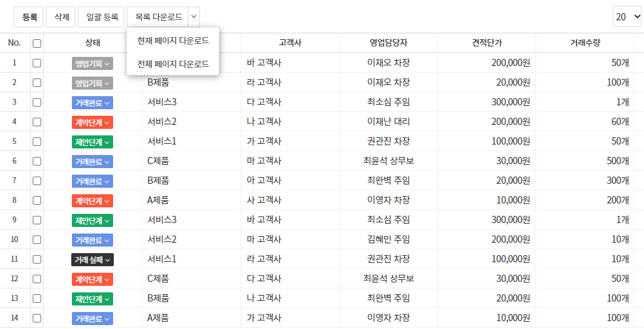Open 영업기회 status dropdown in row 2
The height and width of the screenshot is (329, 644).
pyautogui.click(x=92, y=83)
